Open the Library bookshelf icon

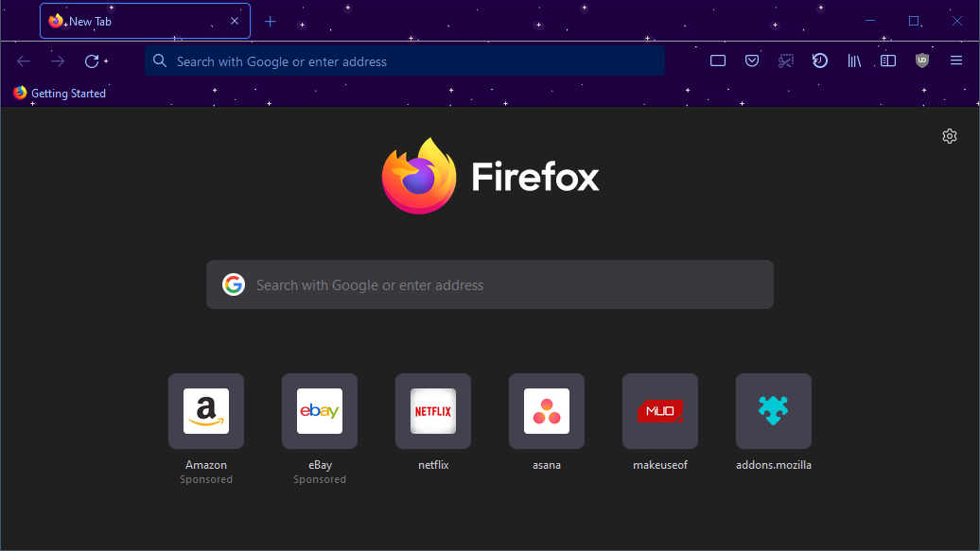click(854, 61)
